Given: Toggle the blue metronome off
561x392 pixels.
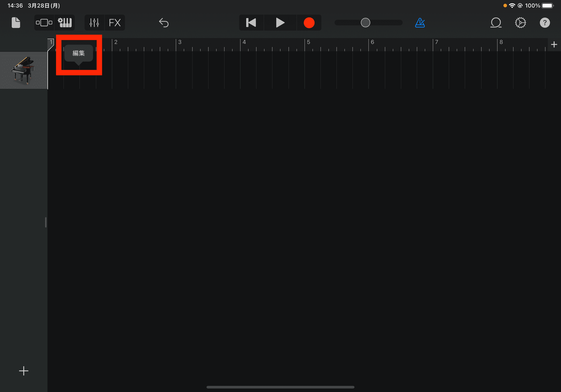Looking at the screenshot, I should [x=420, y=23].
